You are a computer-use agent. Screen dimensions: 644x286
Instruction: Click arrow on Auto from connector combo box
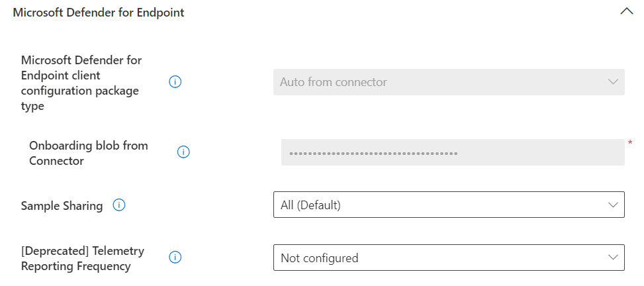pos(613,82)
